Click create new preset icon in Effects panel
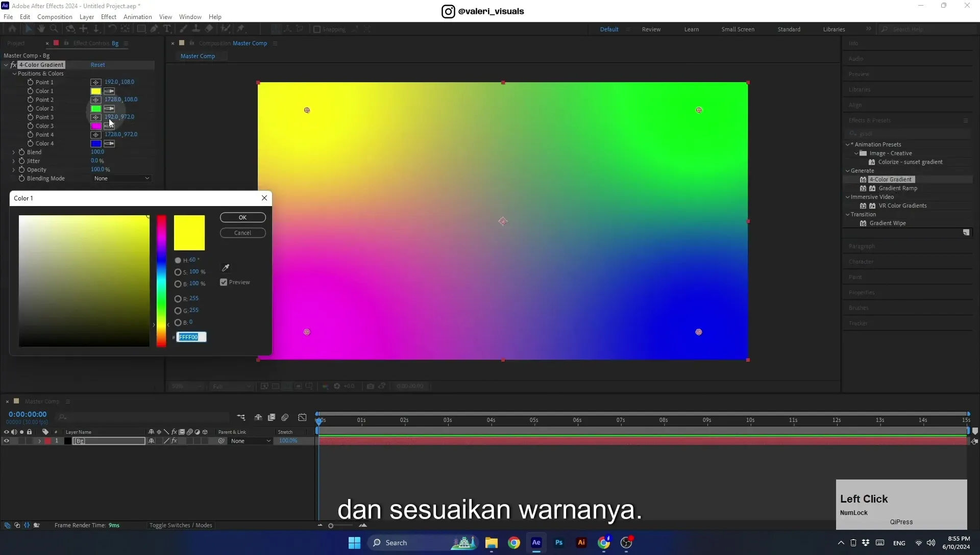980x555 pixels. [x=966, y=233]
